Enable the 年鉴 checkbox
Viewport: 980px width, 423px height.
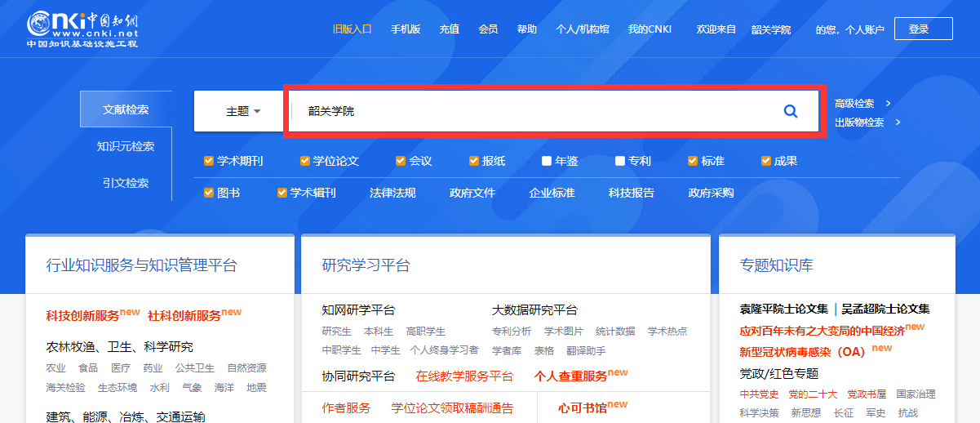[547, 161]
